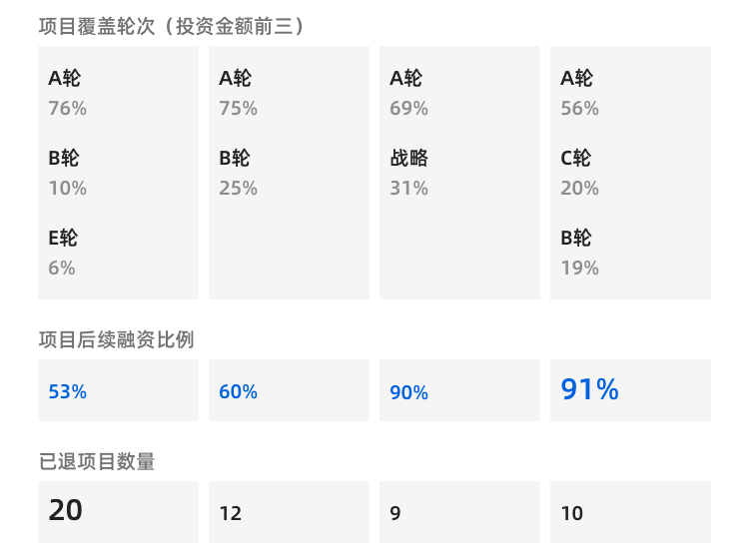This screenshot has width=749, height=560.
Task: Open the 90% follow-on financing link
Action: pyautogui.click(x=409, y=392)
